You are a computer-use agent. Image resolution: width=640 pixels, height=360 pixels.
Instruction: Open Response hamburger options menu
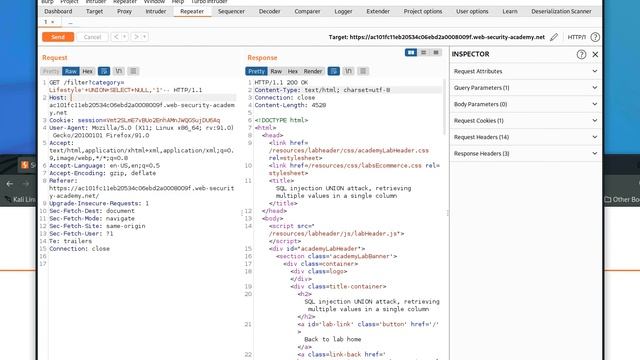pos(363,71)
